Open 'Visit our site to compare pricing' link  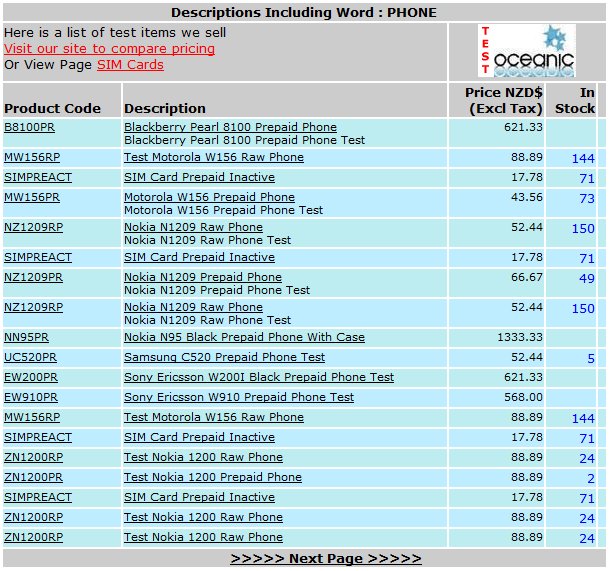109,49
